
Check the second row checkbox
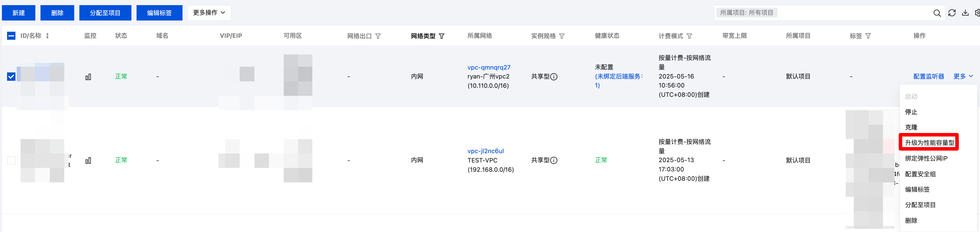(12, 160)
